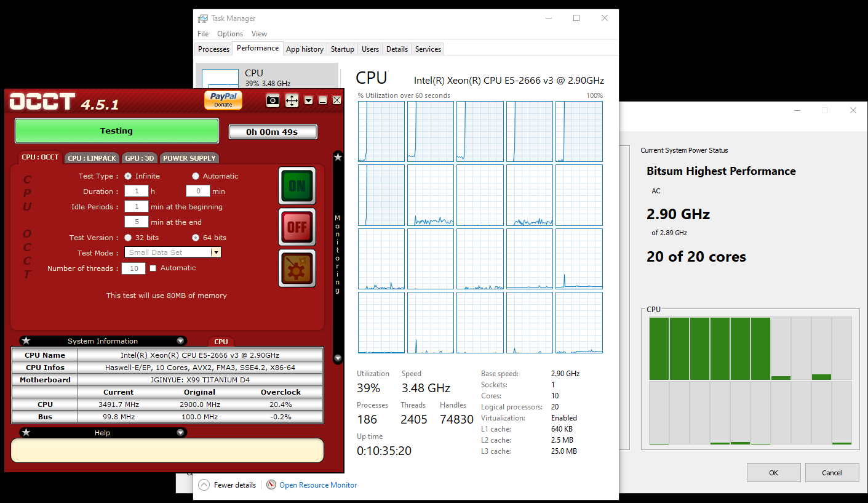This screenshot has width=868, height=503.
Task: Open the Options menu in Task Manager
Action: [230, 34]
